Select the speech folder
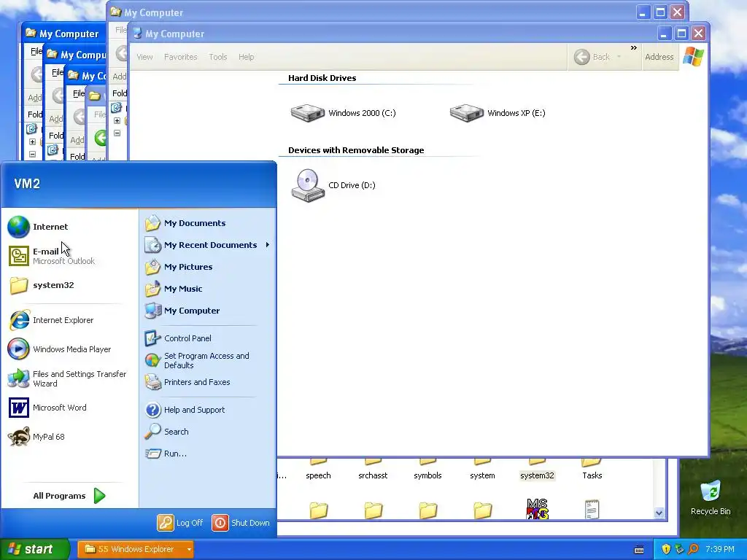 [318, 475]
